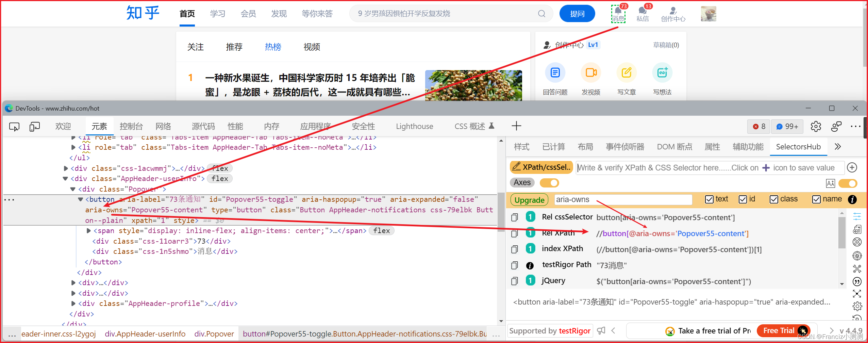Switch to 样式 styles tab
This screenshot has width=868, height=343.
(x=521, y=147)
